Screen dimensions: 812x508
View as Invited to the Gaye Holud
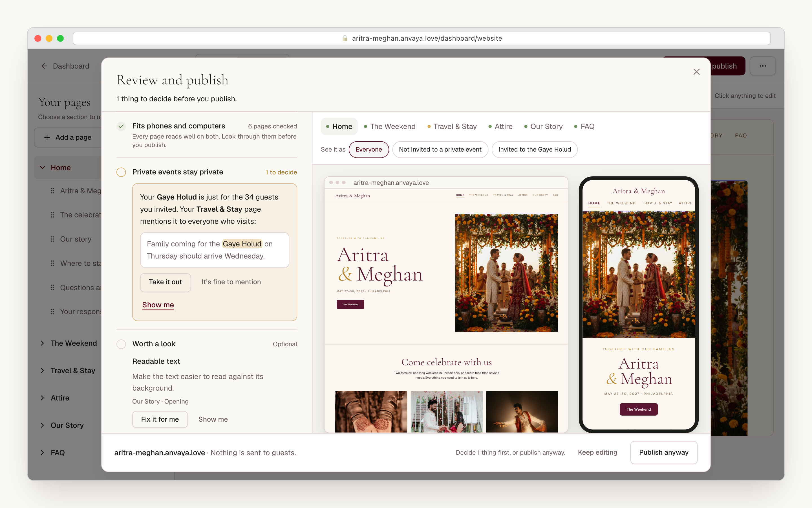(x=534, y=150)
